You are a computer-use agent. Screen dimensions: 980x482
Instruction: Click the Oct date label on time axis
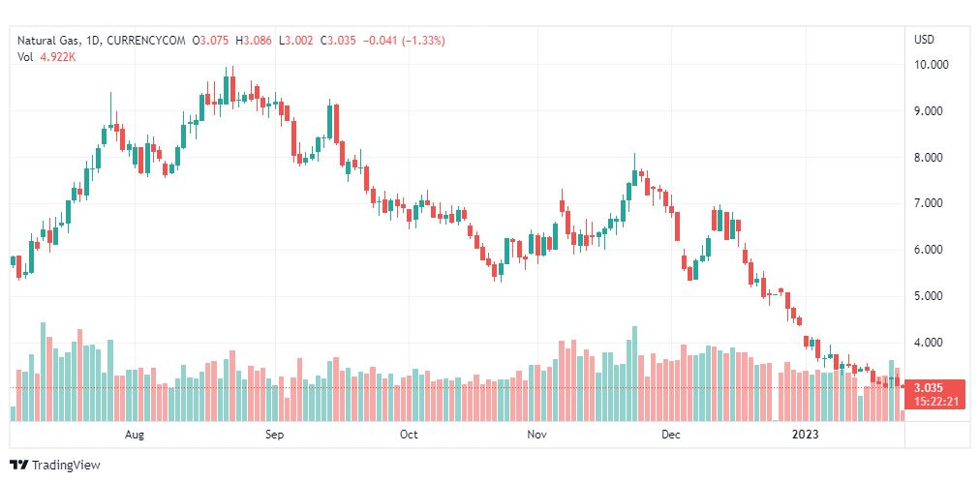[x=409, y=435]
